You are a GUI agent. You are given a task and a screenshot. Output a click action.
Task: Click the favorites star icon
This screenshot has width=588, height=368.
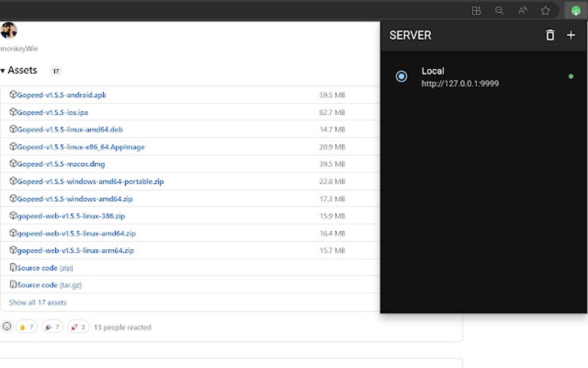(545, 10)
